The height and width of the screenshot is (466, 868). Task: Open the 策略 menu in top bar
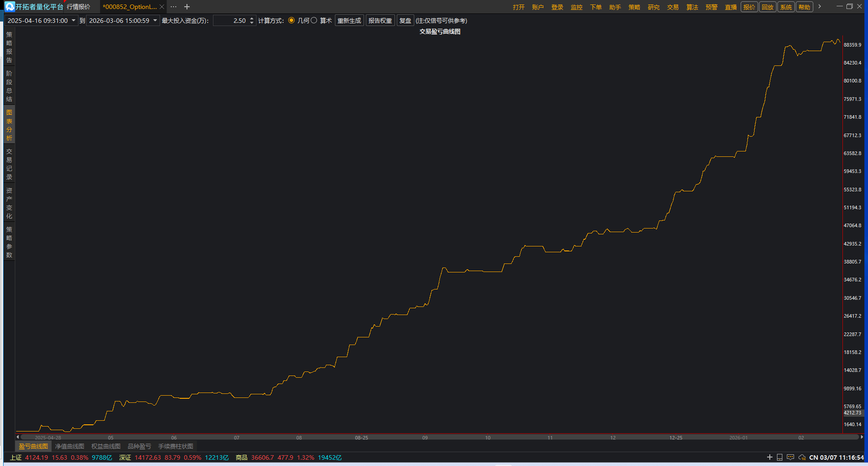pos(634,7)
